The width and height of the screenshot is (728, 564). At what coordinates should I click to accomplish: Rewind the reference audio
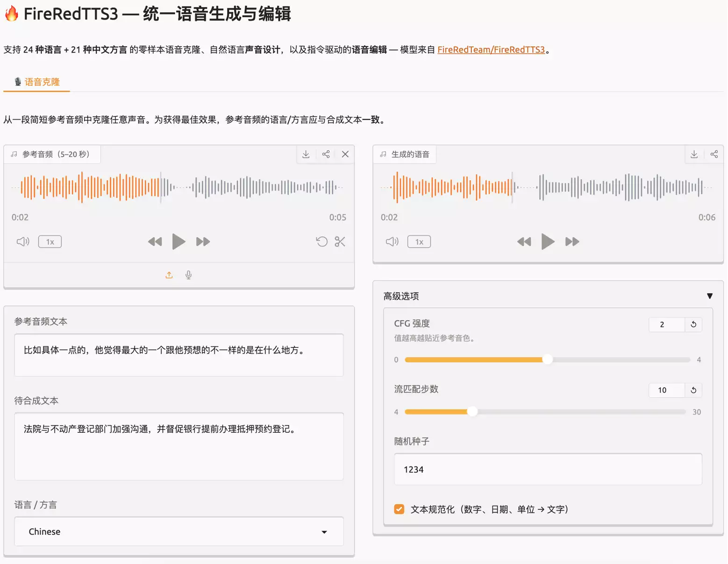point(155,241)
